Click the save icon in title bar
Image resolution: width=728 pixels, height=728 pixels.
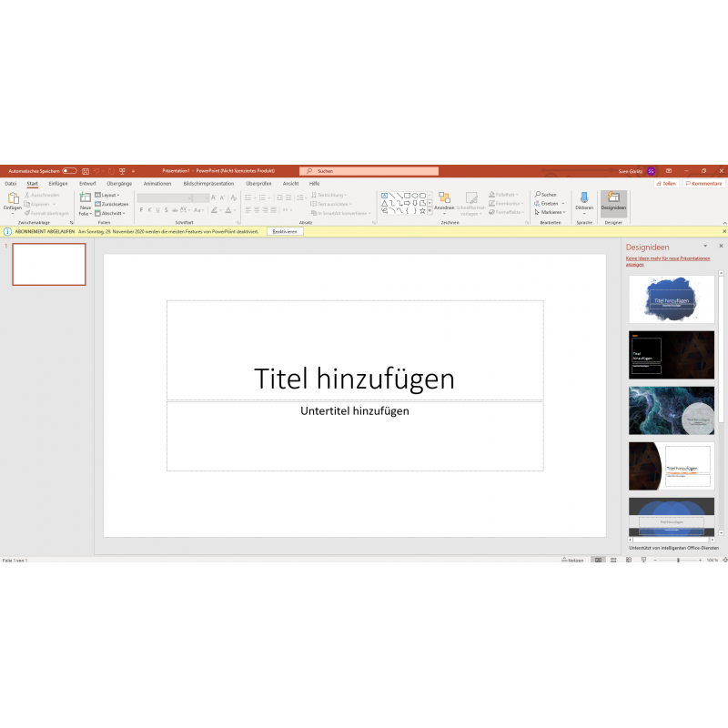(85, 171)
